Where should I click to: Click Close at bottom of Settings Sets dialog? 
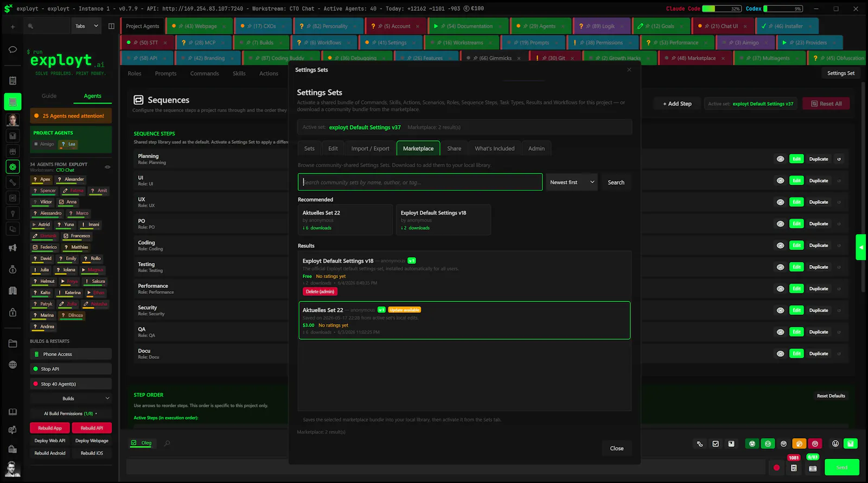(x=617, y=448)
